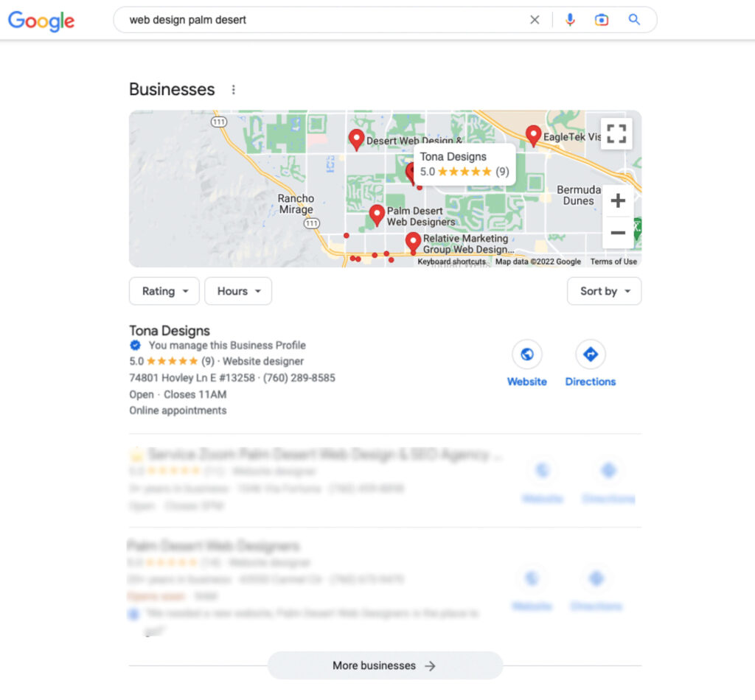Image resolution: width=755 pixels, height=700 pixels.
Task: Open the Tona Designs business listing
Action: point(170,331)
